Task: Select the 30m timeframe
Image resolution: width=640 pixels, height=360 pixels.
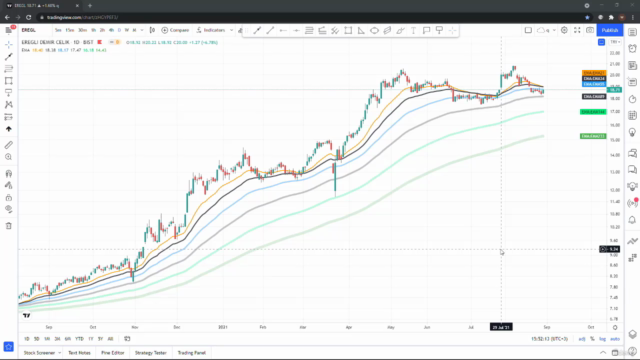Action: coord(82,30)
